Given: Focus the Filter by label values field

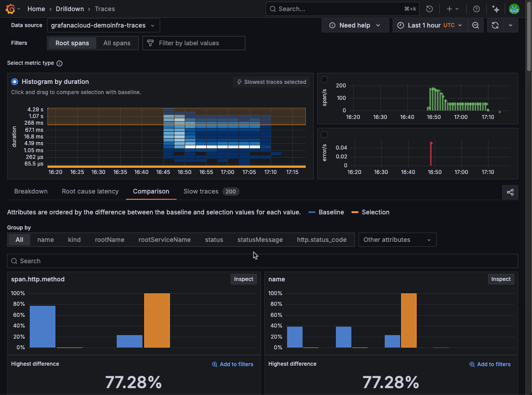Looking at the screenshot, I should [x=194, y=43].
